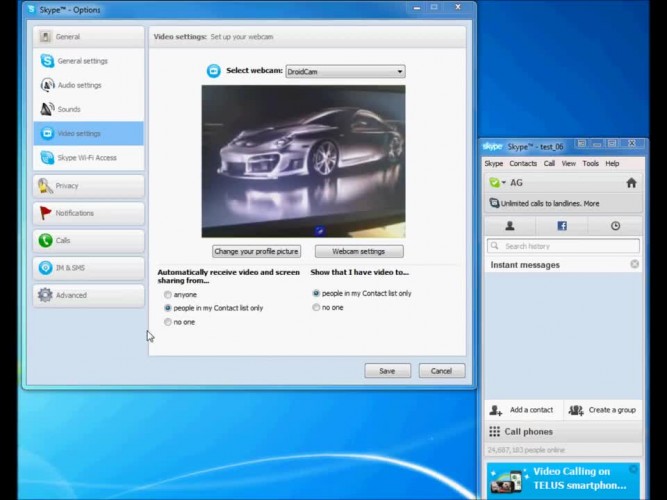Open the Call menu

click(549, 163)
